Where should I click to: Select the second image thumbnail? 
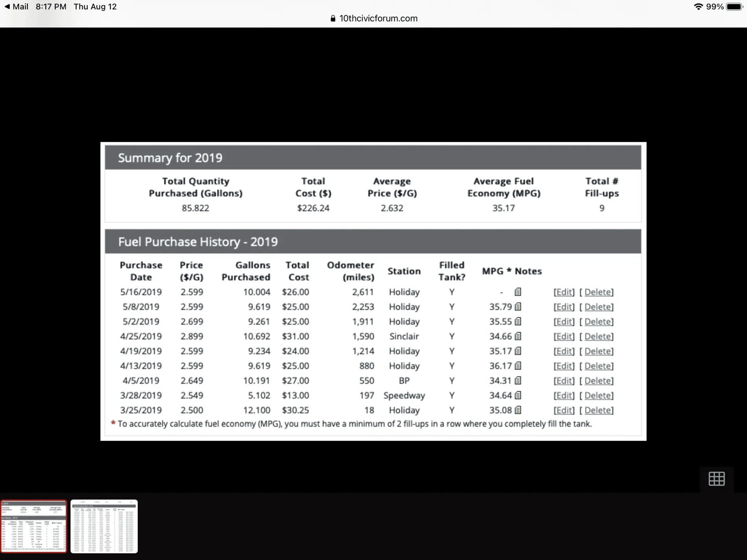click(104, 526)
